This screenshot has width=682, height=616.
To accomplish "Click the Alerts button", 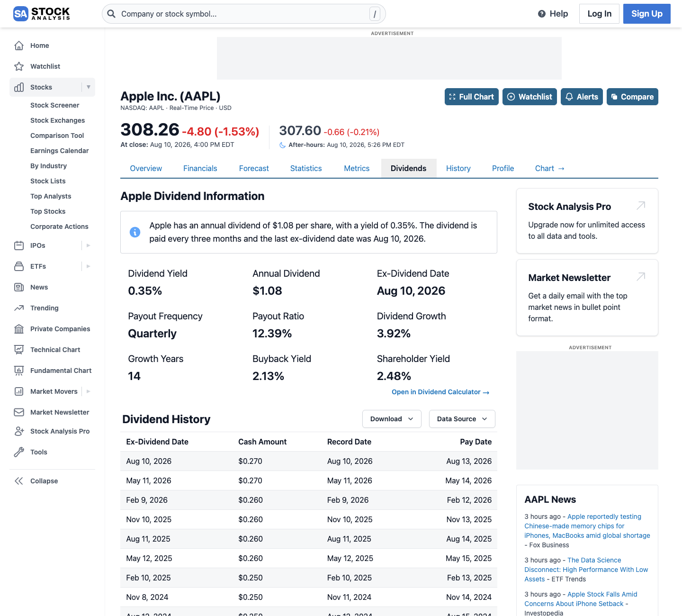I will point(582,97).
